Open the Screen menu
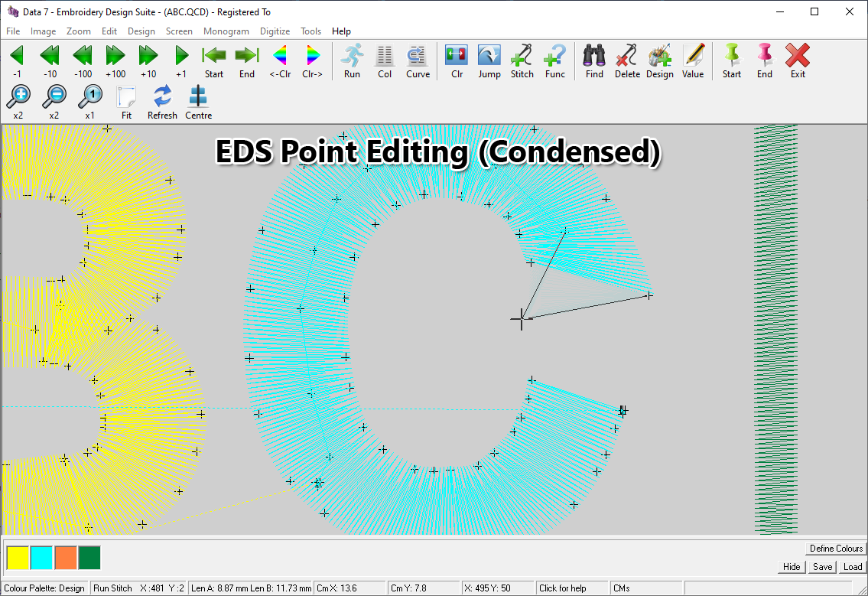Image resolution: width=868 pixels, height=596 pixels. 180,31
